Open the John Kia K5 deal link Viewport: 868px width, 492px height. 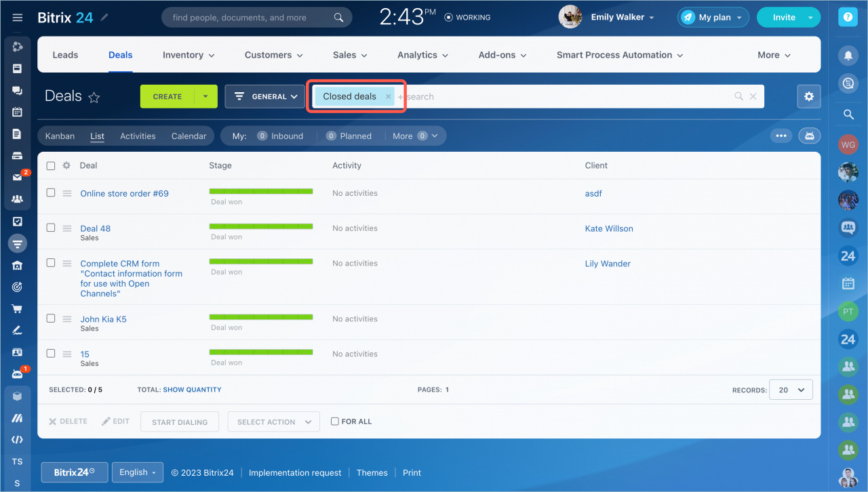[103, 319]
